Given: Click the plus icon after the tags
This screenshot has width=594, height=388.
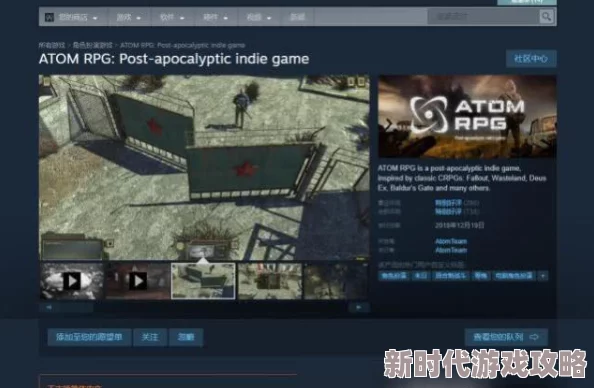Looking at the screenshot, I should [x=543, y=276].
